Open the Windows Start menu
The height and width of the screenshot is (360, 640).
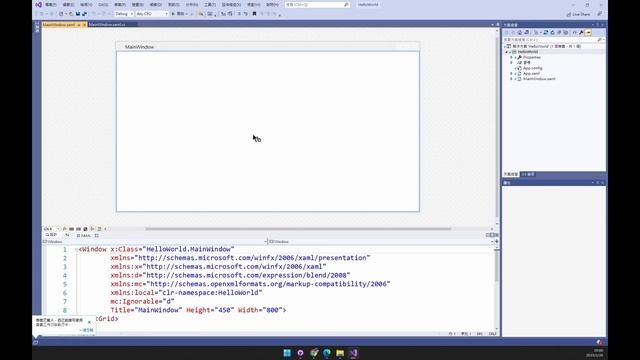click(x=287, y=353)
